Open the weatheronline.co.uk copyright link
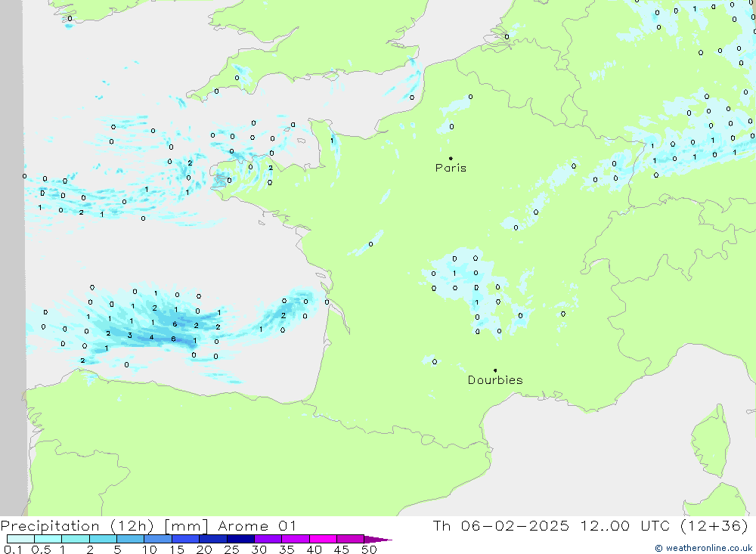 tap(703, 548)
